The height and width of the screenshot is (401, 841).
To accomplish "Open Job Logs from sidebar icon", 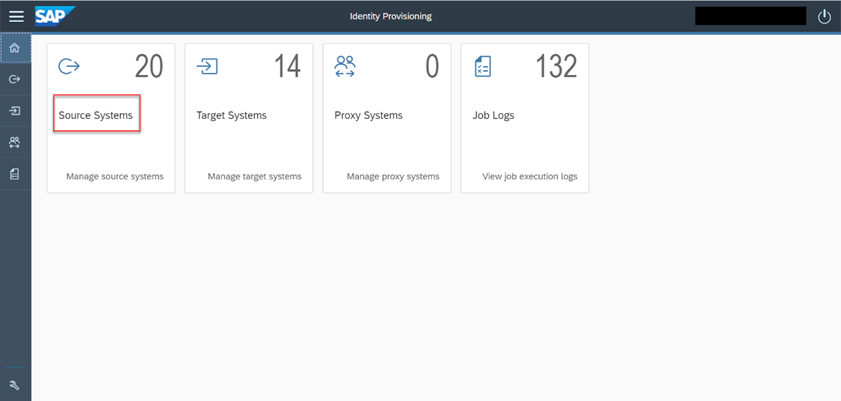I will point(15,174).
